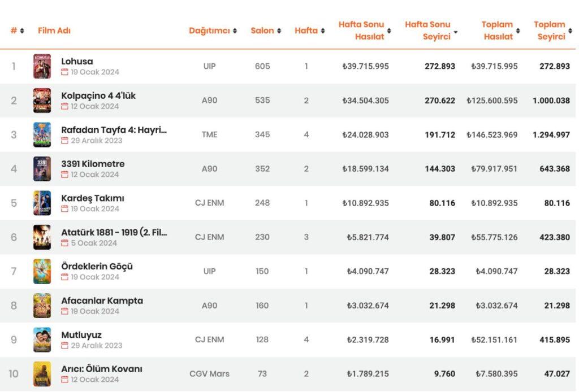This screenshot has height=392, width=579.
Task: Sort by Toplam Seyirci column
Action: (x=552, y=31)
